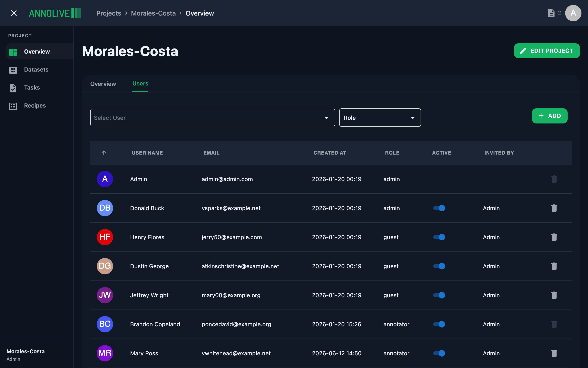This screenshot has width=588, height=368.
Task: Open the Select User dropdown
Action: pos(213,118)
